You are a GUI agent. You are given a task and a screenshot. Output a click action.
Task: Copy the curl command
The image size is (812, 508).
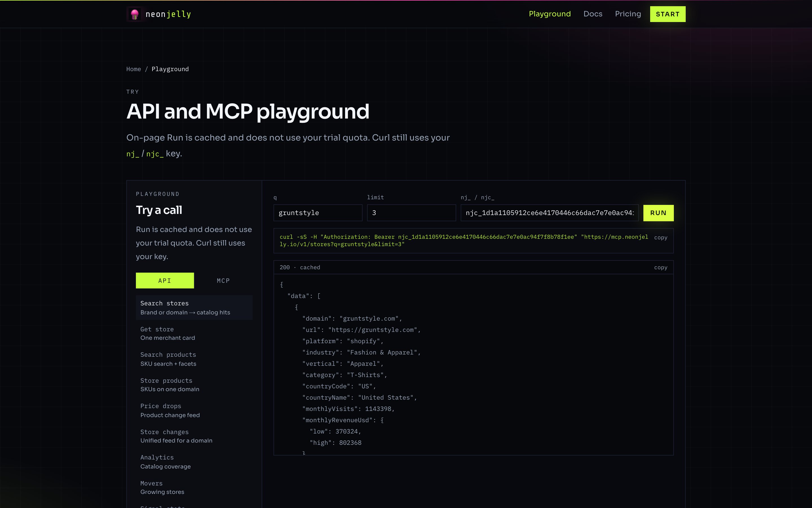tap(661, 238)
